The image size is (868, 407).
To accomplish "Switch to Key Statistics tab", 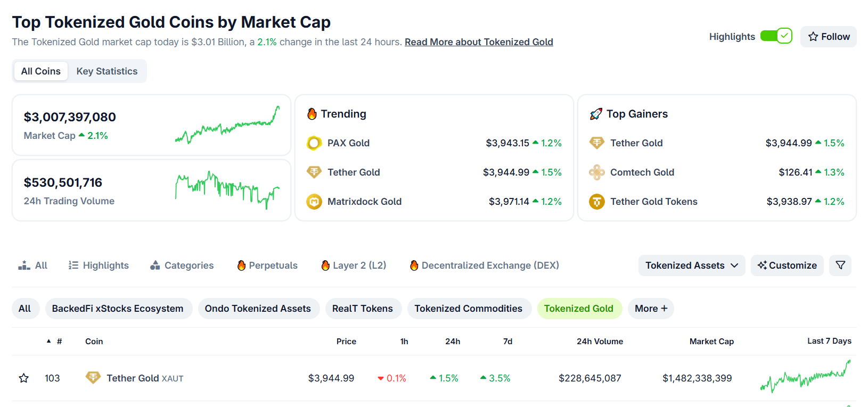I will 107,71.
